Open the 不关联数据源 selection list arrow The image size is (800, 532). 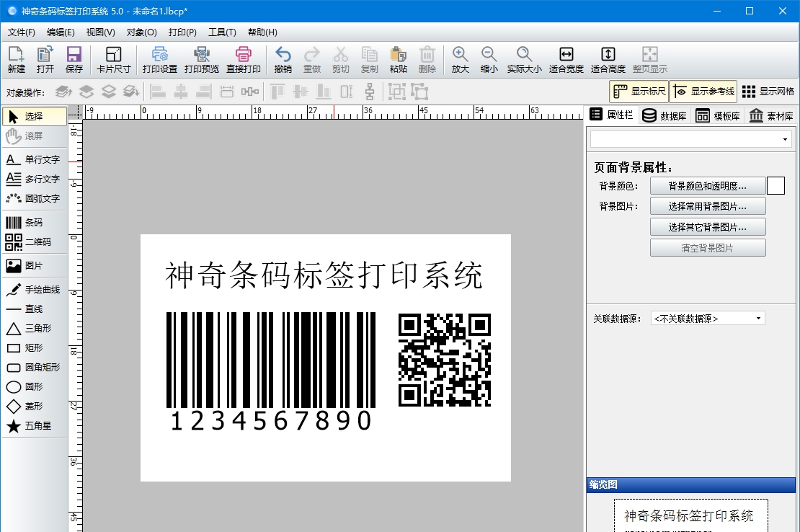pyautogui.click(x=759, y=318)
